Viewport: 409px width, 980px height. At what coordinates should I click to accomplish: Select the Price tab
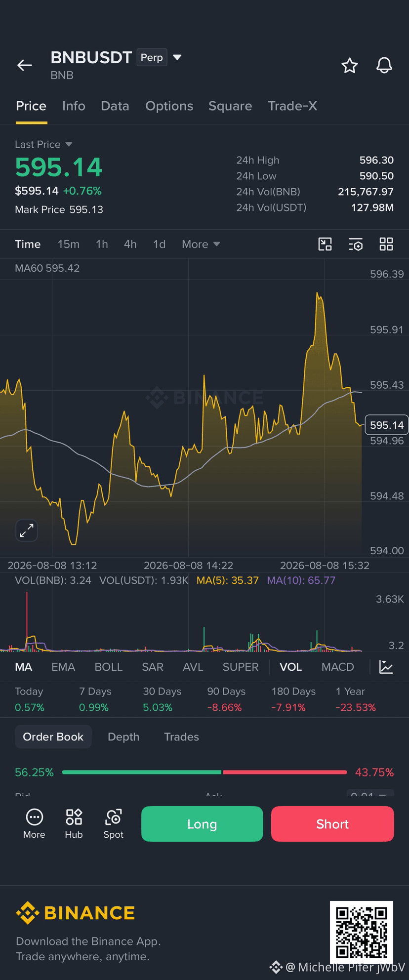pos(31,106)
